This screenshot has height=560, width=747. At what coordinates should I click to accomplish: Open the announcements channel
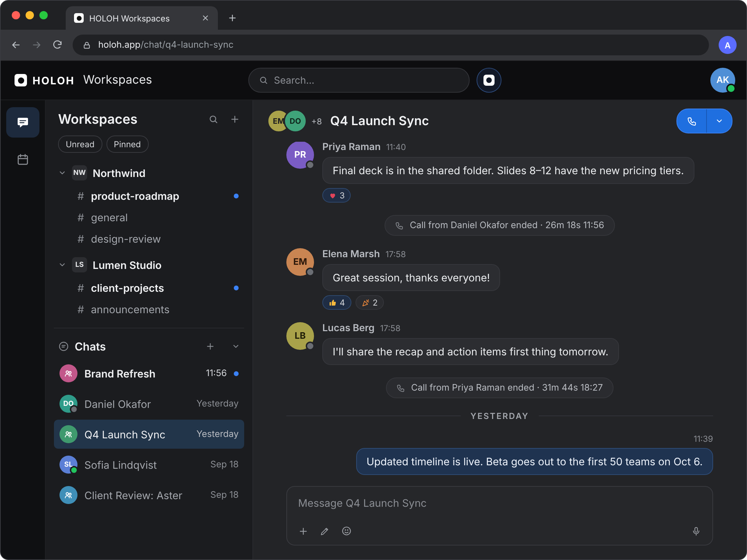click(149, 309)
